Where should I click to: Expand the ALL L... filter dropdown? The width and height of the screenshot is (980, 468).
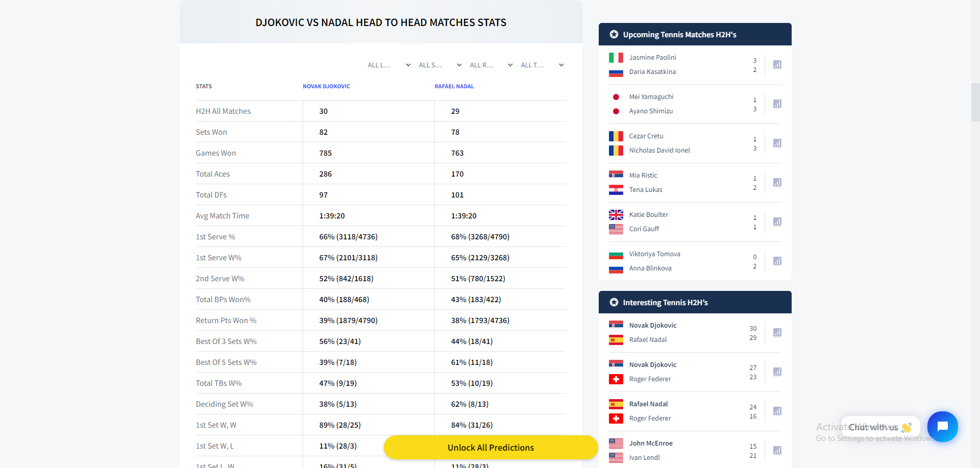click(x=389, y=65)
